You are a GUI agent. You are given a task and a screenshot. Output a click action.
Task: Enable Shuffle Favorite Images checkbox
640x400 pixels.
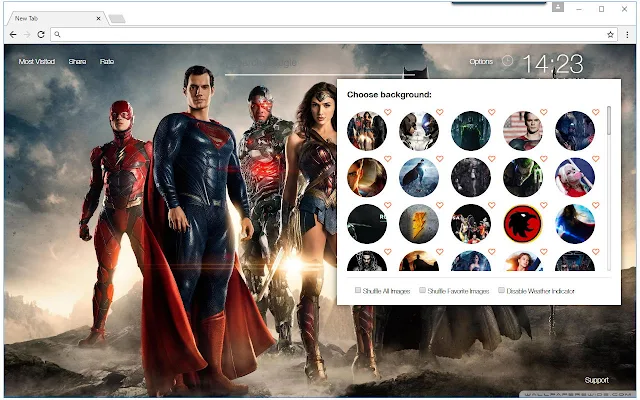click(x=422, y=290)
